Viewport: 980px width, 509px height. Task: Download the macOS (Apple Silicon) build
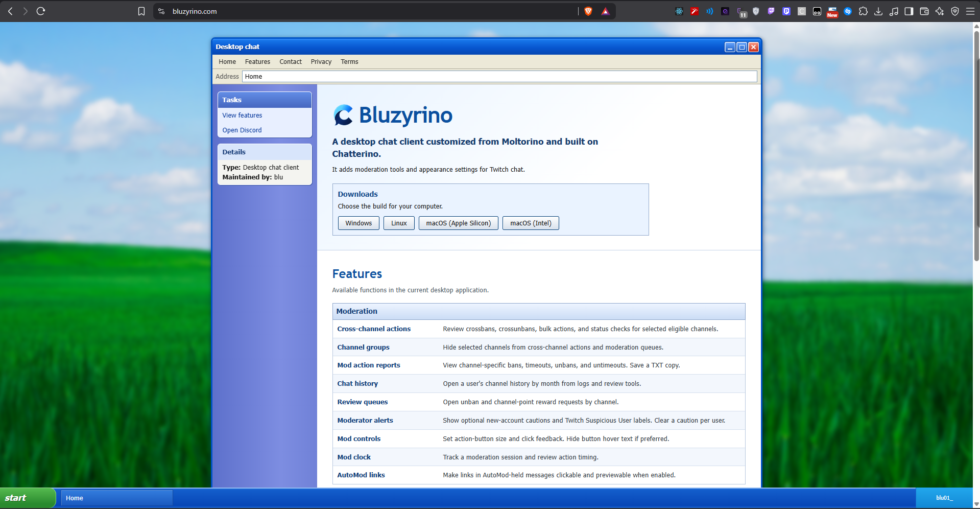(459, 223)
